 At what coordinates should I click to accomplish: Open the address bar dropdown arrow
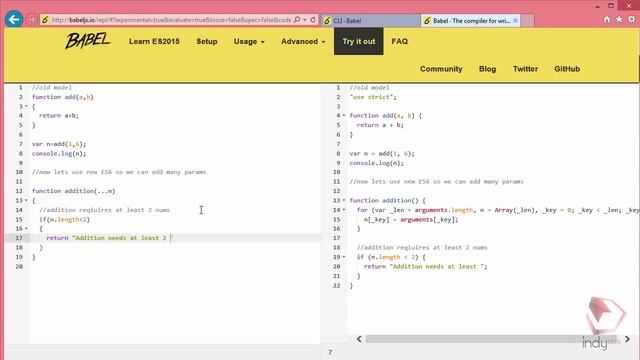[305, 20]
